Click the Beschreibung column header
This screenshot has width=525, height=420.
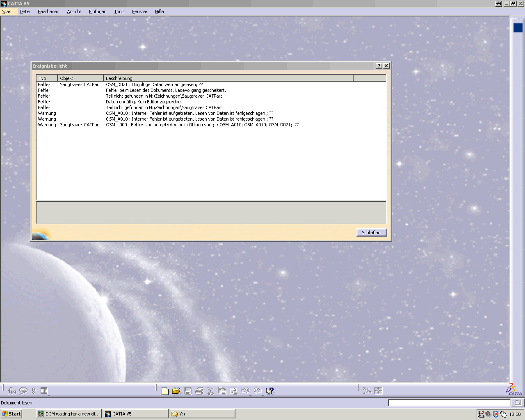pyautogui.click(x=228, y=78)
